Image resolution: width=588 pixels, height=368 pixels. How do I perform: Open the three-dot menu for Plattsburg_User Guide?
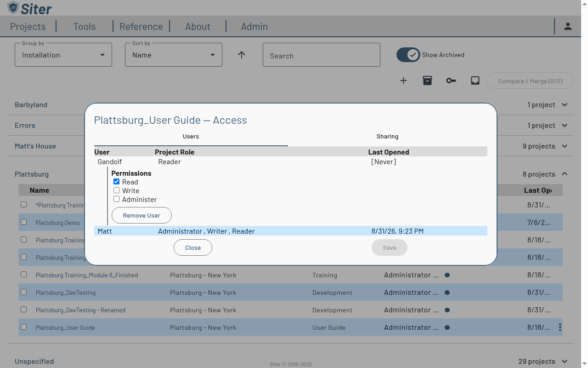click(x=560, y=327)
